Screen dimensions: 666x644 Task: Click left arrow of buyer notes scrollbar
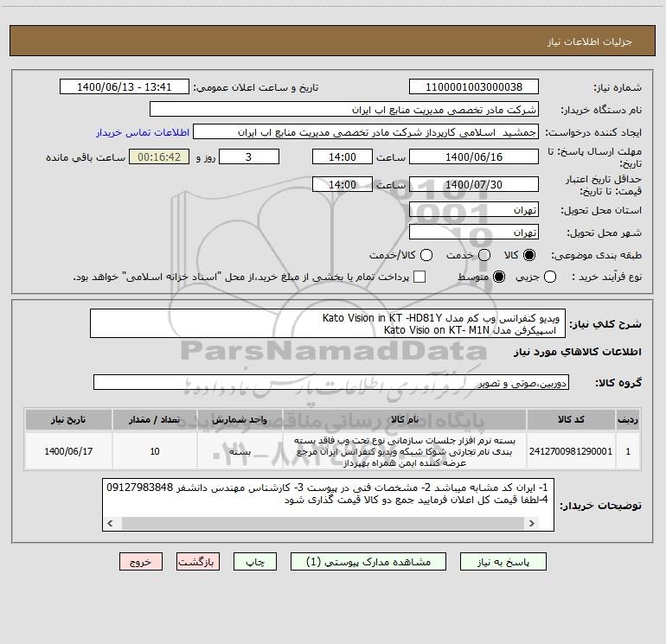pyautogui.click(x=111, y=524)
